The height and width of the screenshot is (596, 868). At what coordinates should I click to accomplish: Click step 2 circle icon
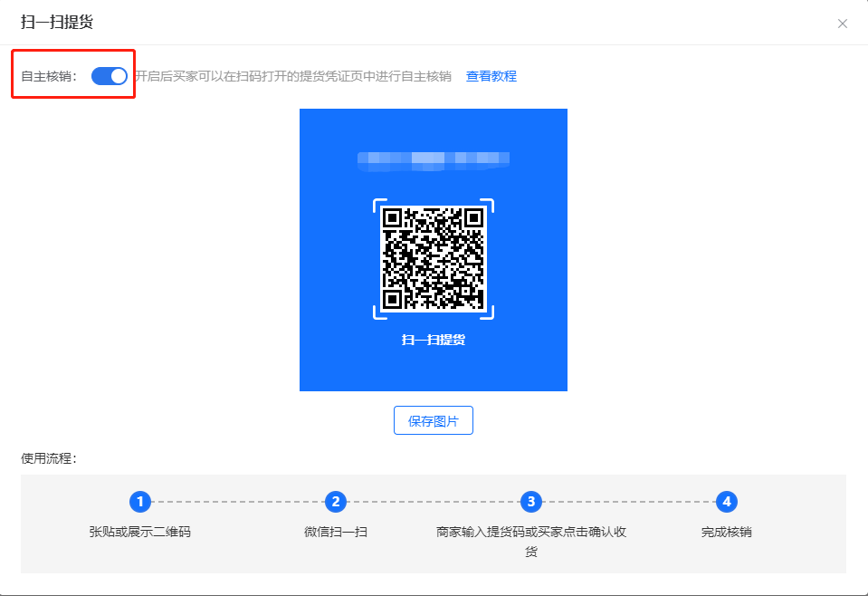coord(336,502)
